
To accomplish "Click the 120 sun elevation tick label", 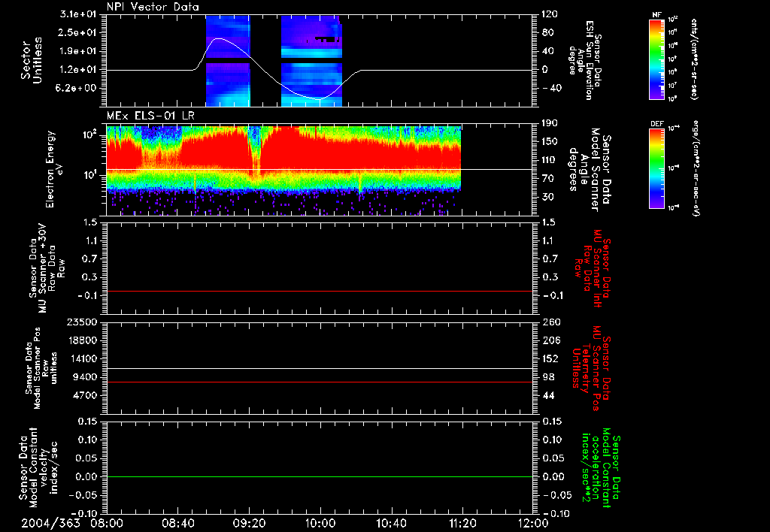I will [551, 14].
